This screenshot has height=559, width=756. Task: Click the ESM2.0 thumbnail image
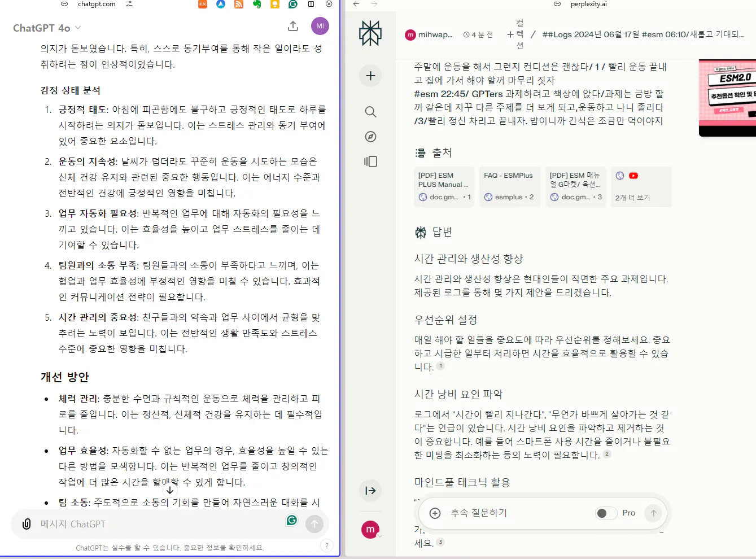727,98
